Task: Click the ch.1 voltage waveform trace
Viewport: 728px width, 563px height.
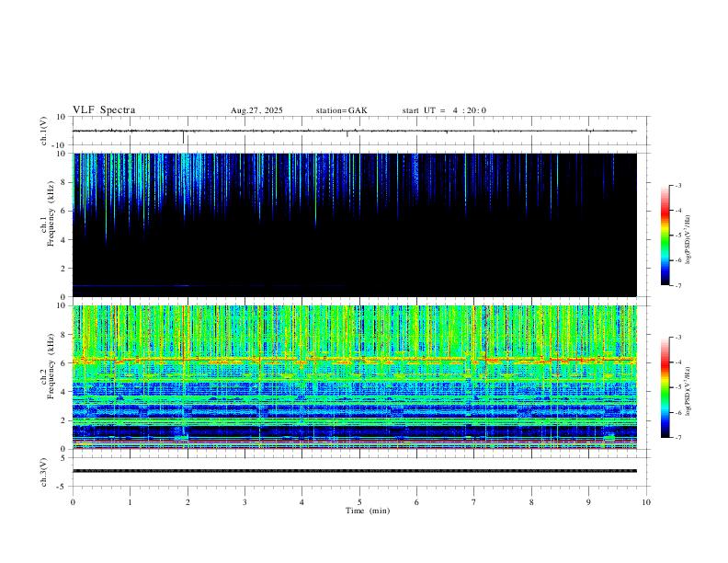Action: point(355,132)
